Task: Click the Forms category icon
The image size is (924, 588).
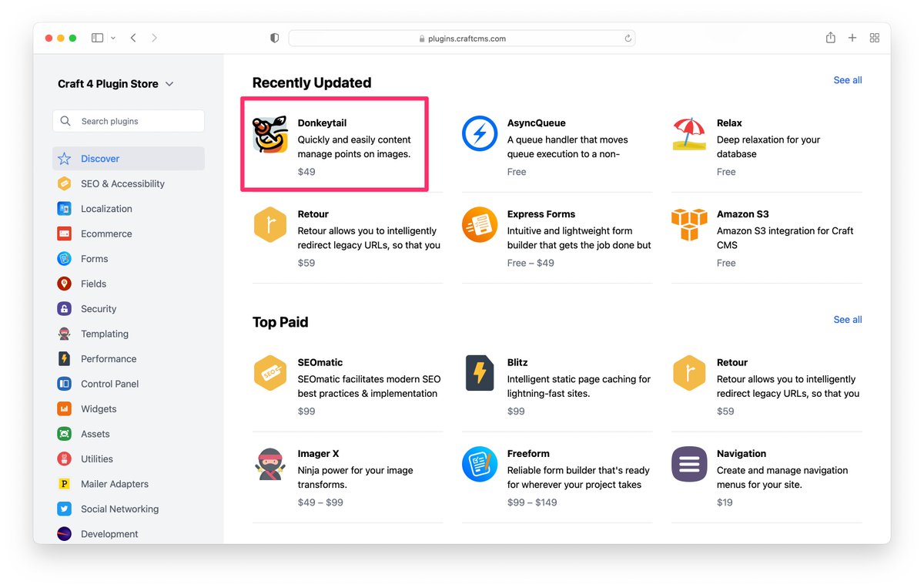Action: coord(65,259)
